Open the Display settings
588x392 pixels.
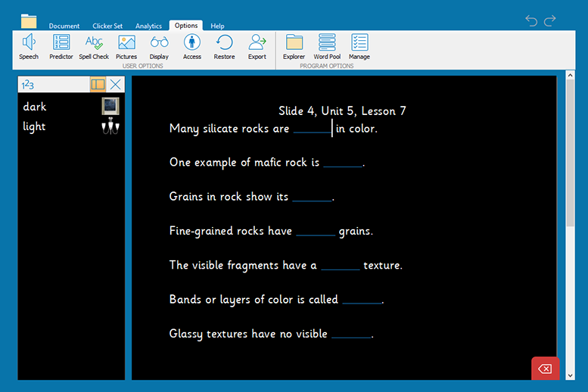159,46
